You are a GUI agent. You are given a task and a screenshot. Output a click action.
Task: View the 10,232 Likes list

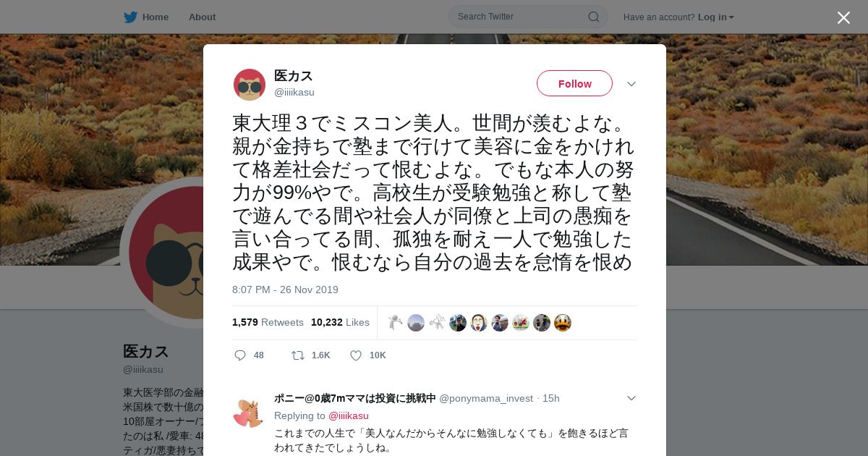[340, 322]
